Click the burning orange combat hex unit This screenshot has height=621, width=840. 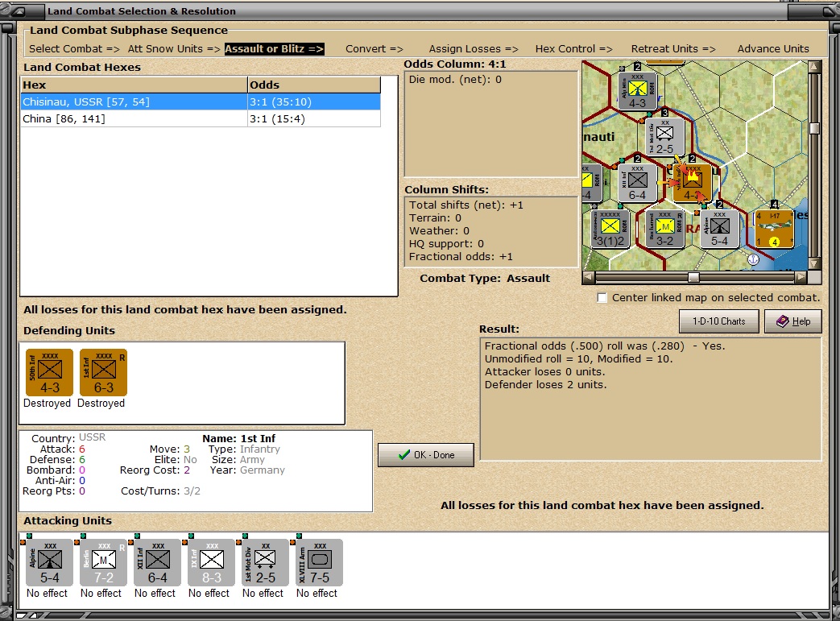(x=692, y=184)
